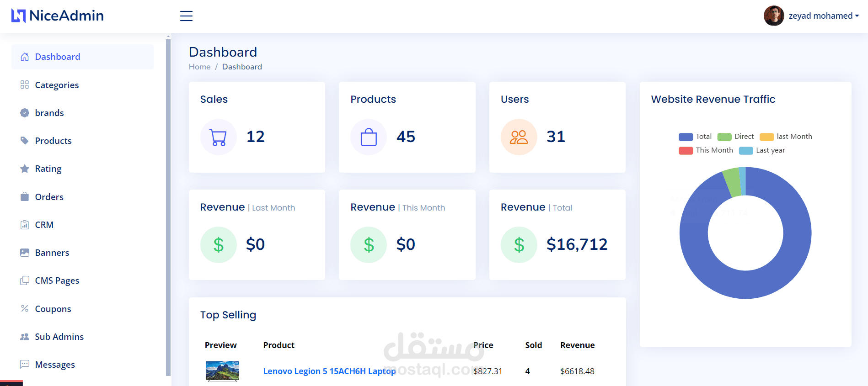Open the Orders page from the sidebar

click(82, 197)
